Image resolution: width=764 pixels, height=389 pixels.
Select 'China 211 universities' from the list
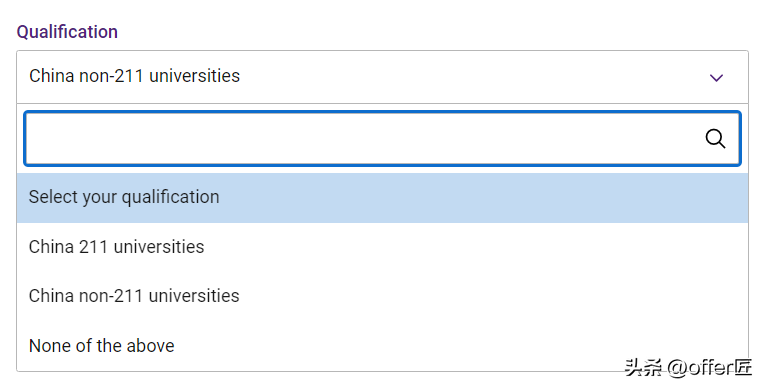[382, 247]
